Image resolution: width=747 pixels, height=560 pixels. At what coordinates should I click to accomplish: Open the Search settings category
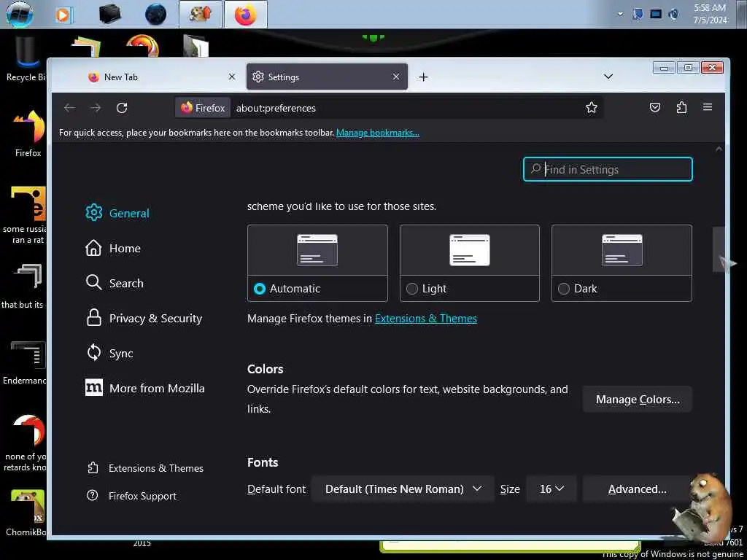[x=115, y=283]
